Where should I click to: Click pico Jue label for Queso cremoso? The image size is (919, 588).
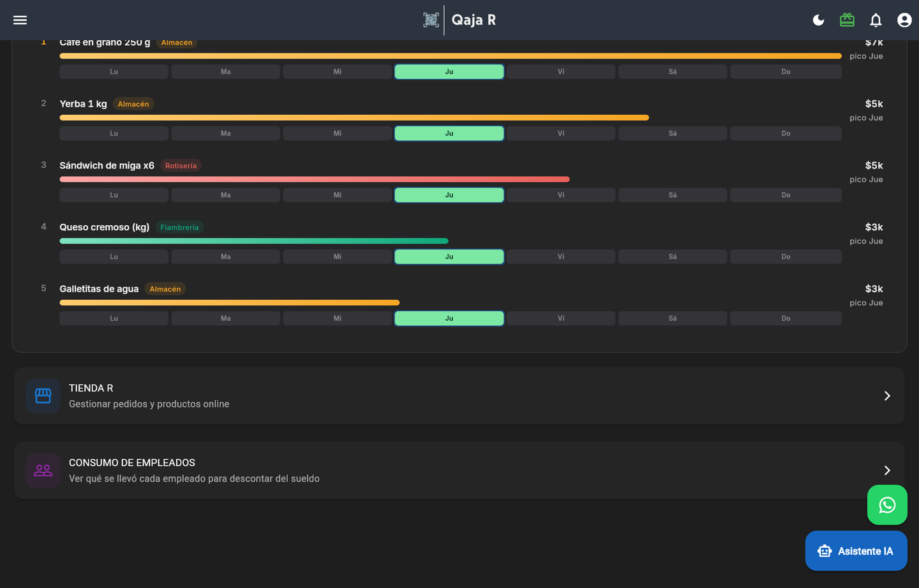pyautogui.click(x=866, y=241)
